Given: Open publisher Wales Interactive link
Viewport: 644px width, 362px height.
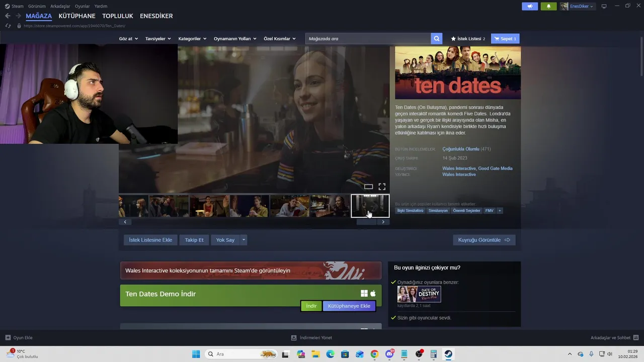Looking at the screenshot, I should pyautogui.click(x=459, y=174).
